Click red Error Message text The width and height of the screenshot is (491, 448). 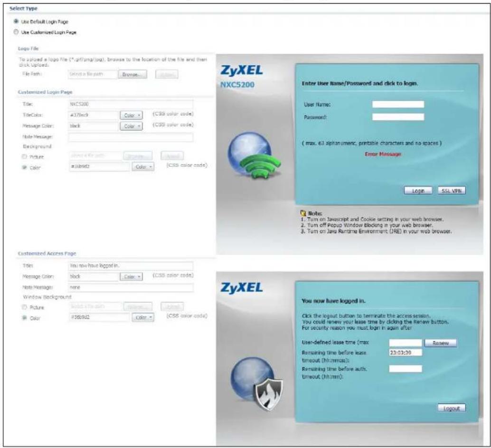coord(383,154)
